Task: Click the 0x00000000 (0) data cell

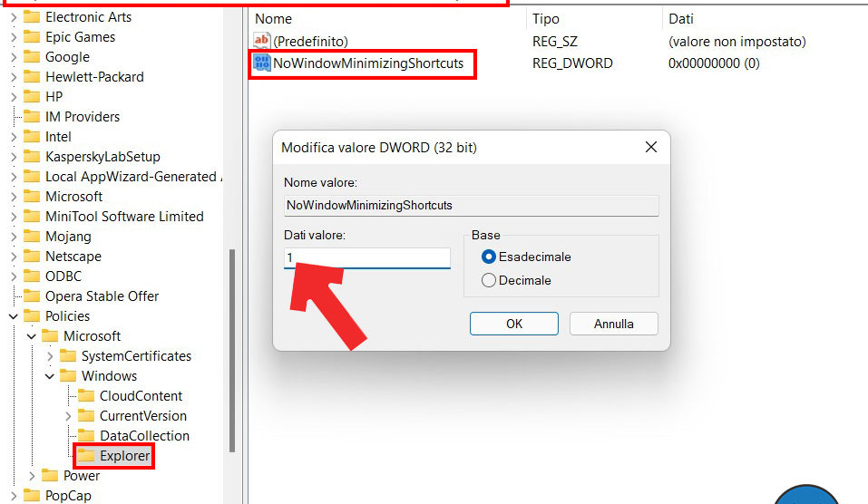Action: [x=714, y=63]
